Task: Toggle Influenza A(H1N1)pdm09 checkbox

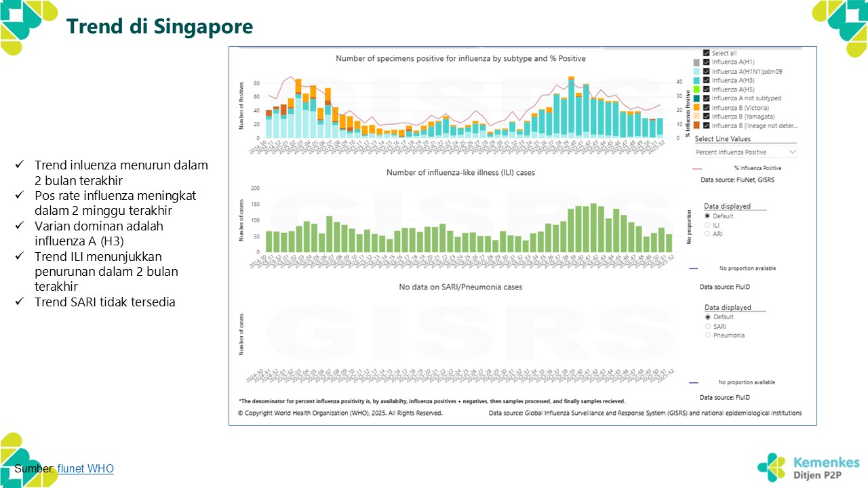Action: (x=707, y=71)
